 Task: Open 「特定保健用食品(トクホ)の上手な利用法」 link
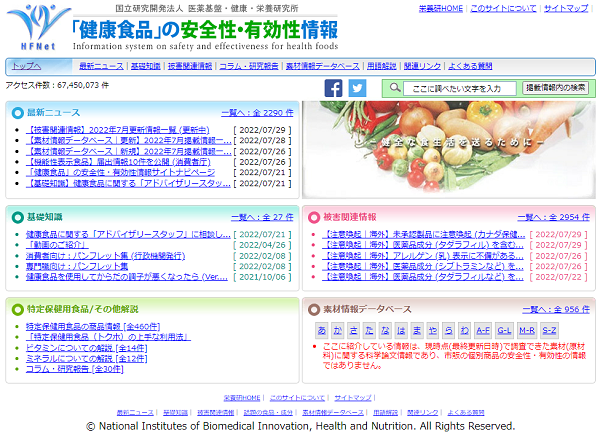coord(108,337)
